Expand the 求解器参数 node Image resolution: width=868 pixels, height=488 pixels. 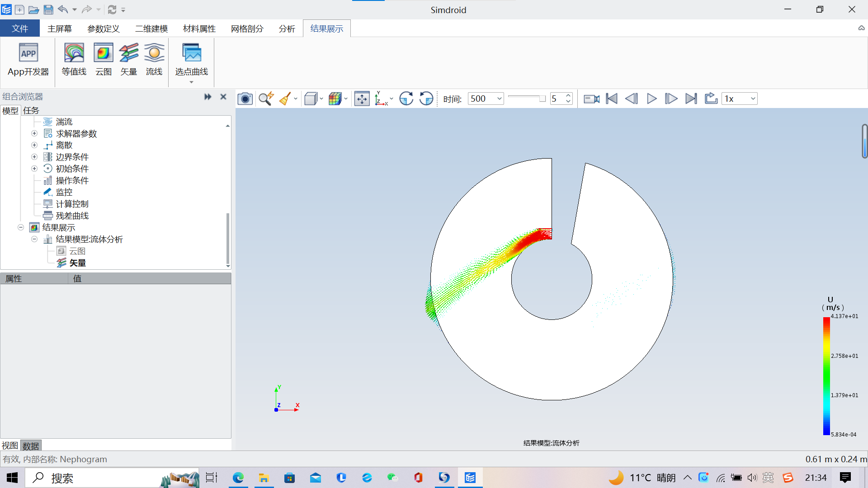click(34, 133)
